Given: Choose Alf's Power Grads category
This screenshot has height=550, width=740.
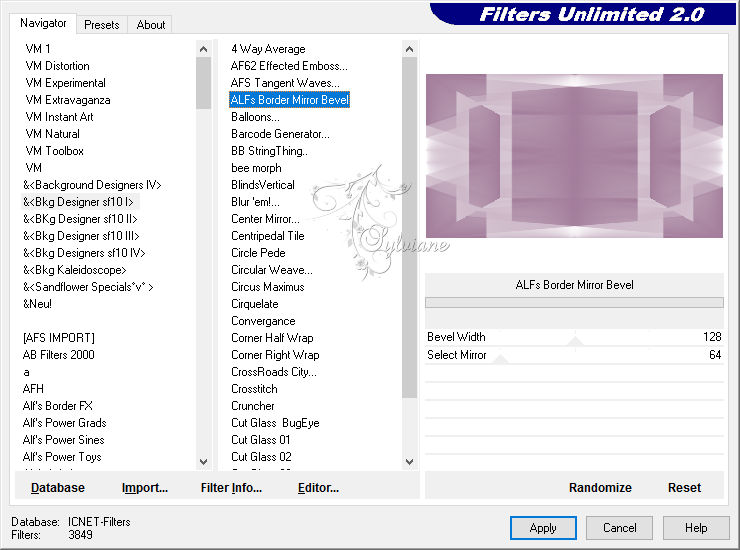Looking at the screenshot, I should click(x=64, y=423).
